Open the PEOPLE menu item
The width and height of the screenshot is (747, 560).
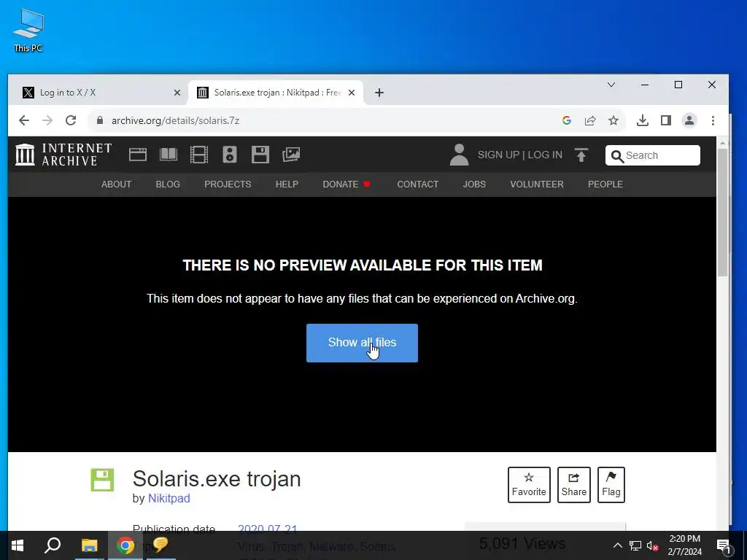(605, 184)
